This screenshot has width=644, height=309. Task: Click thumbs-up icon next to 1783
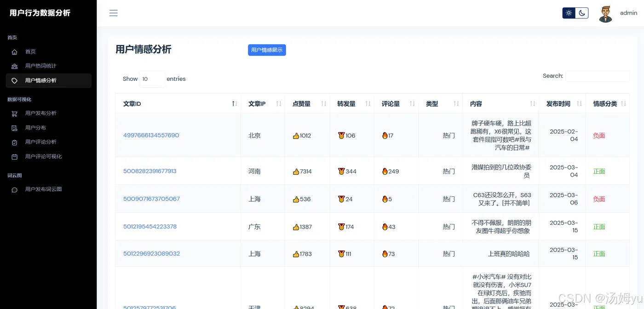pyautogui.click(x=296, y=254)
